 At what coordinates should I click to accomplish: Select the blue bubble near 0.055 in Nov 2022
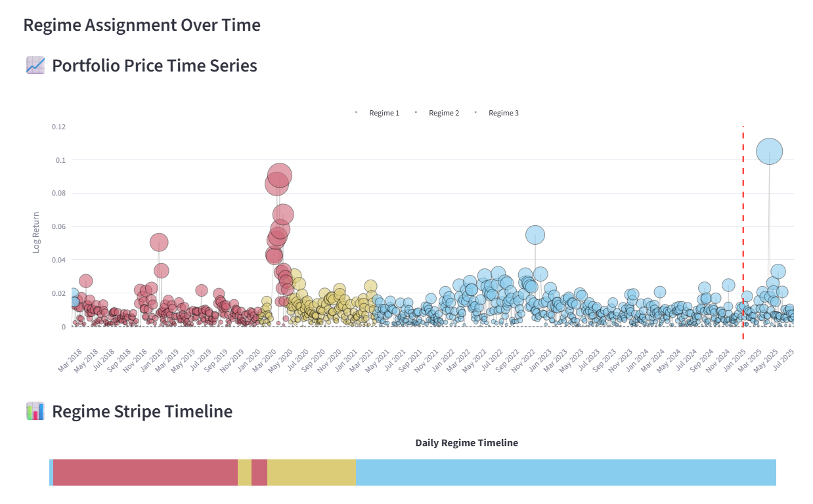(x=535, y=234)
